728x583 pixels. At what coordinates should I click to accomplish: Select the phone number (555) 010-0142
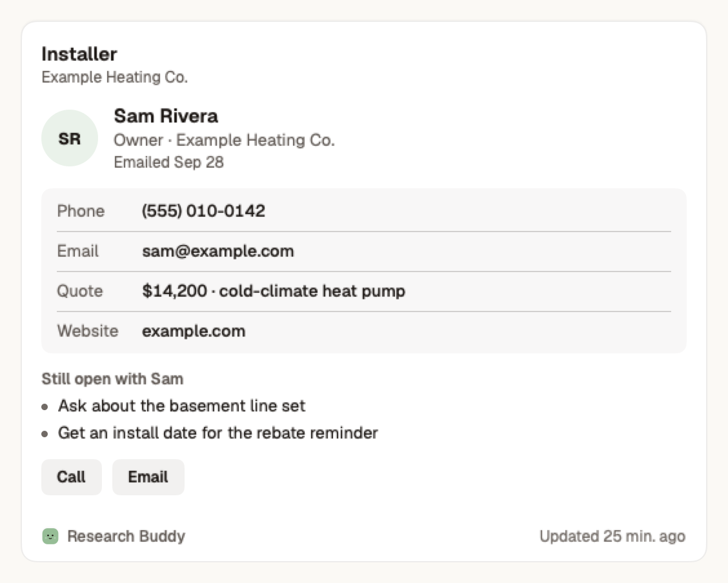(x=203, y=211)
